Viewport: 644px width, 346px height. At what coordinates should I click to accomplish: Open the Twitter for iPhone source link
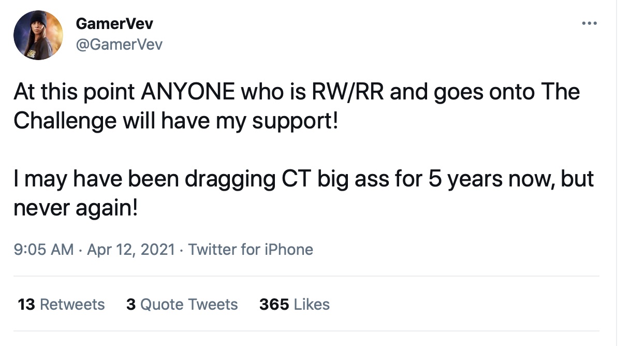[x=251, y=249]
